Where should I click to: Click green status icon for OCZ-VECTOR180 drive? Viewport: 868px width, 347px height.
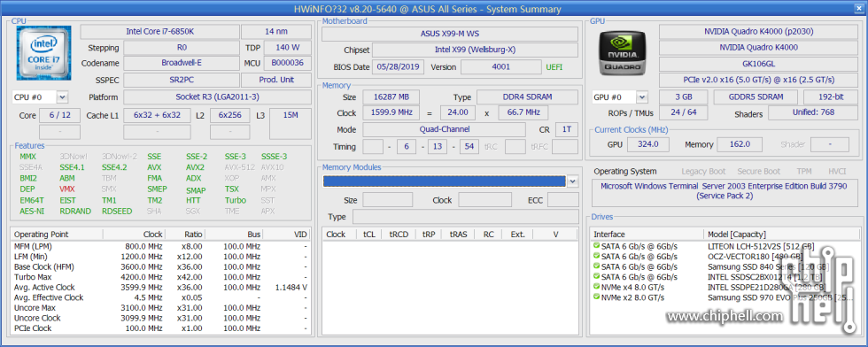coord(596,256)
